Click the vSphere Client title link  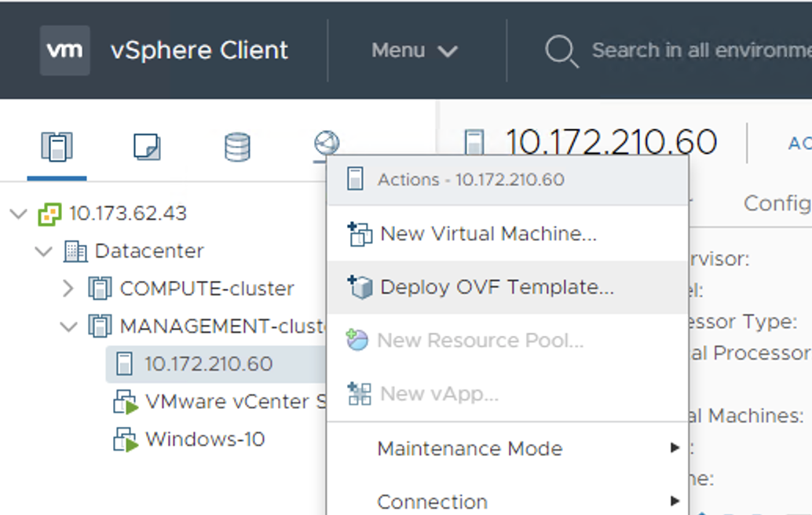pos(199,50)
